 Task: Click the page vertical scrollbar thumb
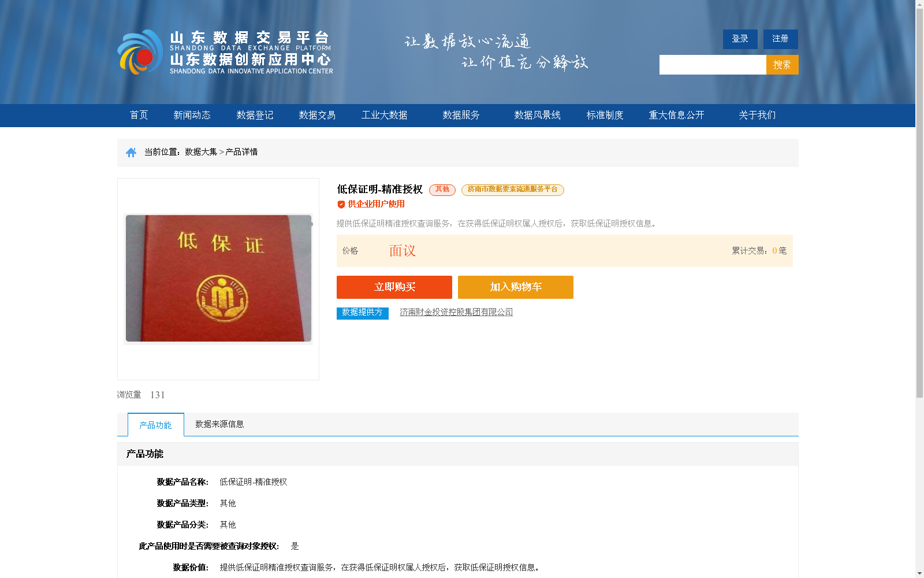pyautogui.click(x=919, y=203)
